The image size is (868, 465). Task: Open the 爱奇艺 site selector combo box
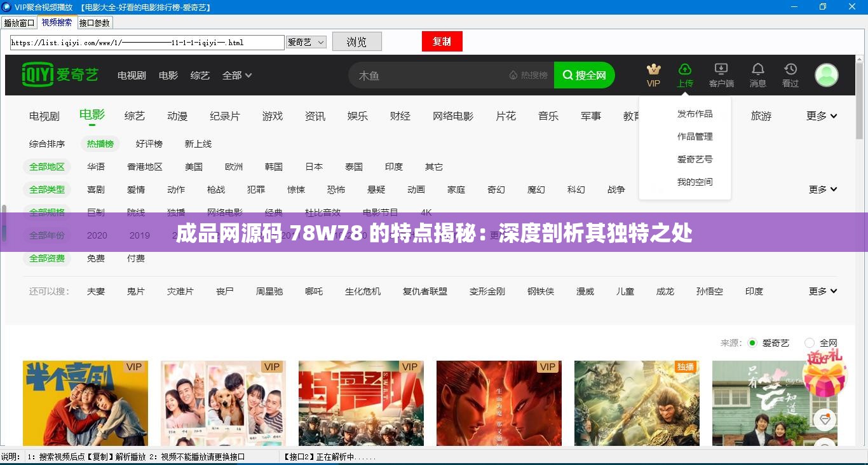tap(306, 42)
